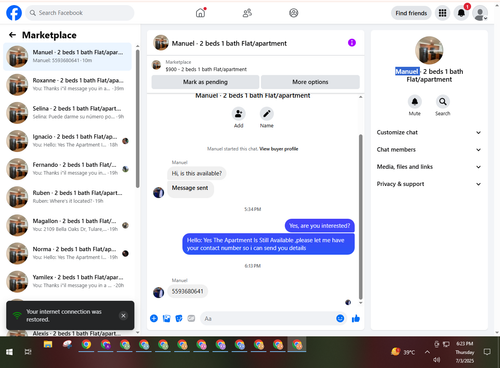The width and height of the screenshot is (500, 368).
Task: Open more actions plus icon in composer
Action: (x=154, y=318)
